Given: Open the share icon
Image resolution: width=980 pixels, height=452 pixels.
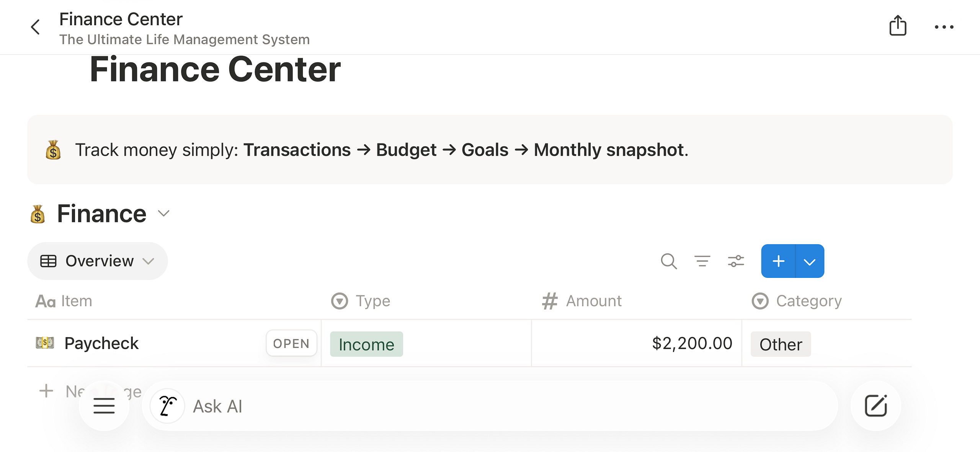Looking at the screenshot, I should coord(898,26).
